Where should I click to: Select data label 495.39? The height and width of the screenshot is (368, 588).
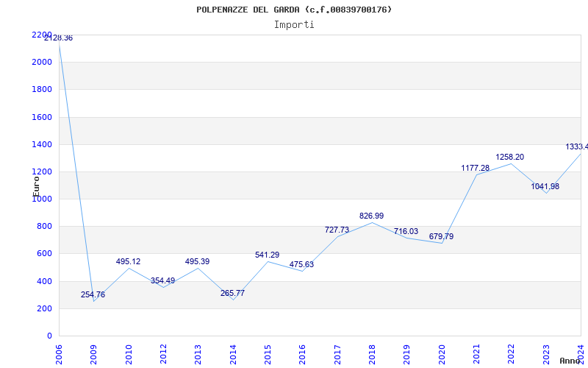[x=197, y=262]
